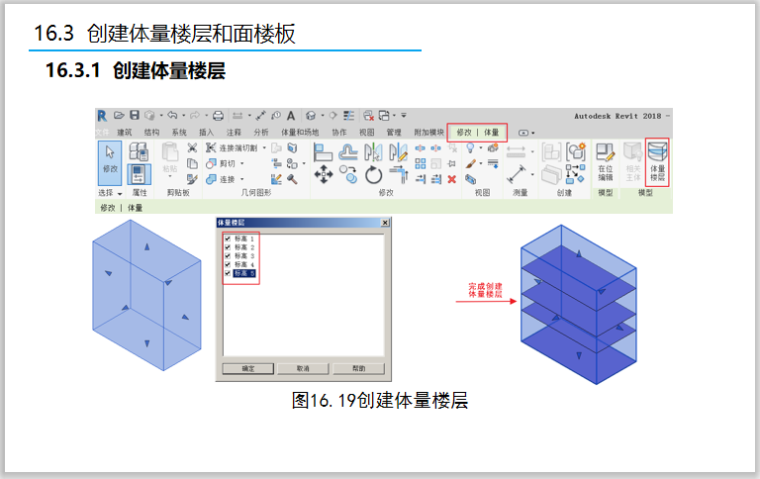Click the Move tool cross-arrow icon
This screenshot has width=760, height=479.
click(x=324, y=175)
